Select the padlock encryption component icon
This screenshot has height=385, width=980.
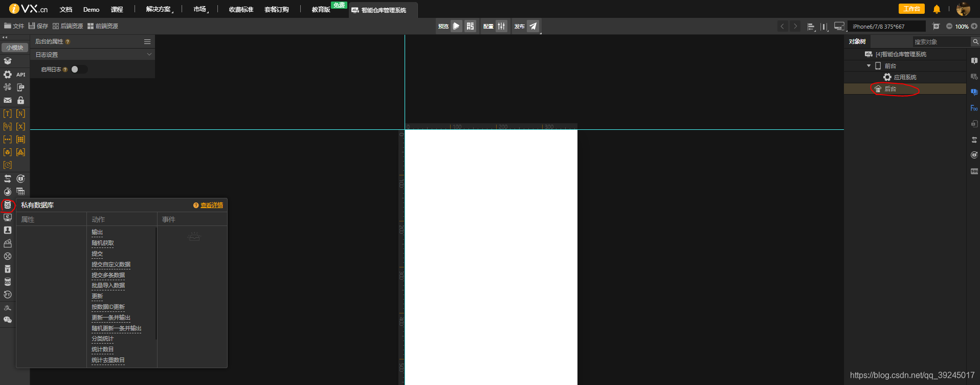pyautogui.click(x=20, y=100)
